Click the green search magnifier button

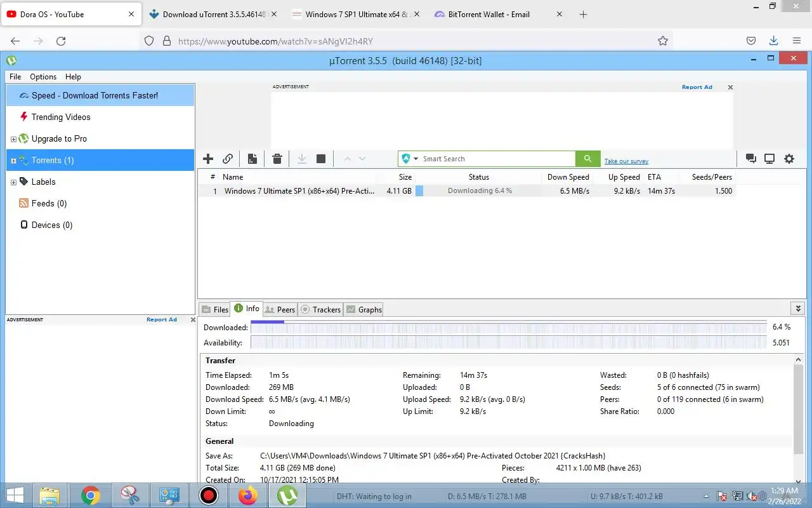tap(587, 159)
